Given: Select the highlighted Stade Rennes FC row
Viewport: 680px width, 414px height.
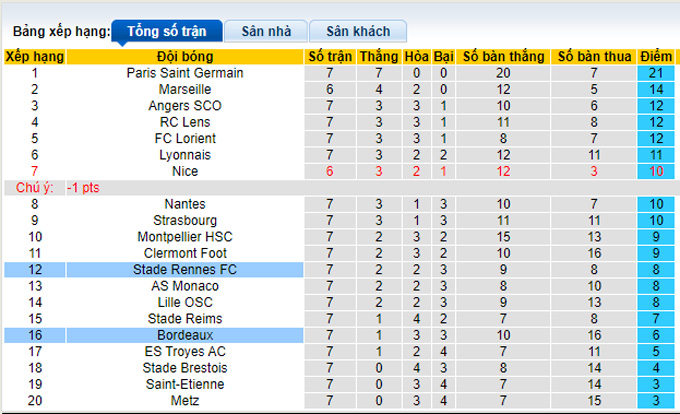Looking at the screenshot, I should tap(185, 270).
